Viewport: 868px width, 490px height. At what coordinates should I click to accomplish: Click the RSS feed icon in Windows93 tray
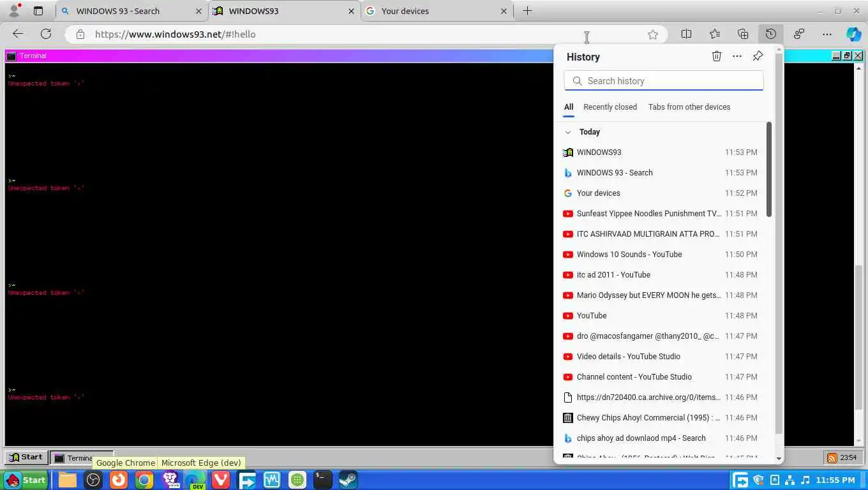tap(832, 457)
